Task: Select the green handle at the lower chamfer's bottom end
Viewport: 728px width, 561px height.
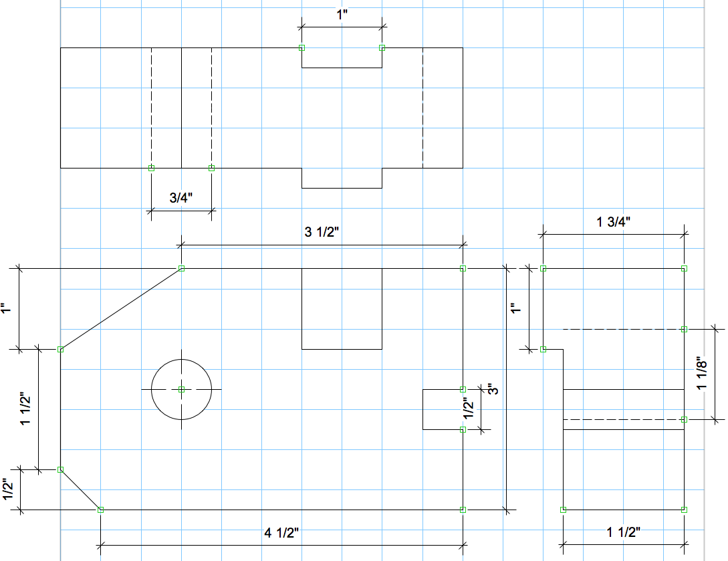Action: coord(101,510)
